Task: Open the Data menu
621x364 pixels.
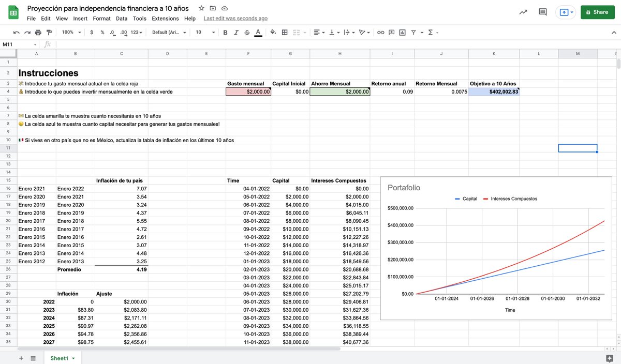Action: coord(122,19)
